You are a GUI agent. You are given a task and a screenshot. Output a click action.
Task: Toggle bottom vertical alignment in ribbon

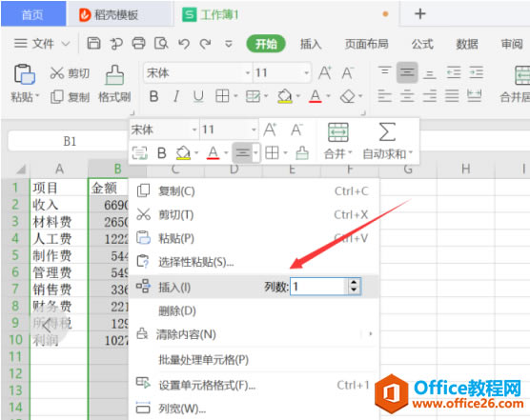429,73
